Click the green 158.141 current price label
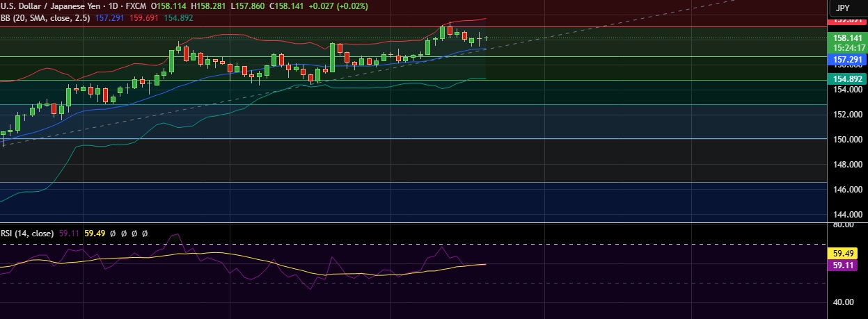This screenshot has height=319, width=868. click(848, 38)
